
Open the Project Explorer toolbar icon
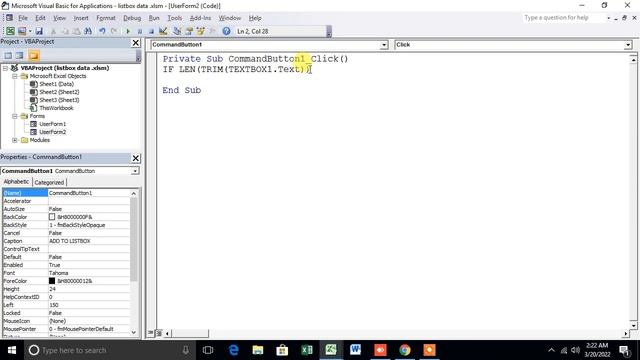(x=177, y=31)
